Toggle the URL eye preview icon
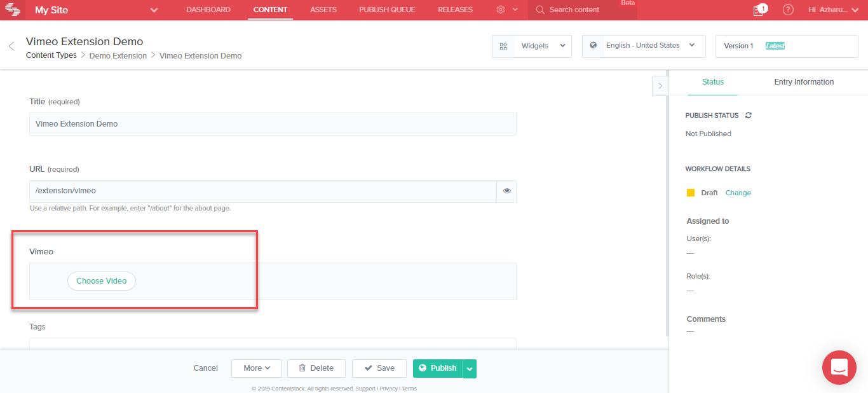This screenshot has width=868, height=393. (x=507, y=191)
